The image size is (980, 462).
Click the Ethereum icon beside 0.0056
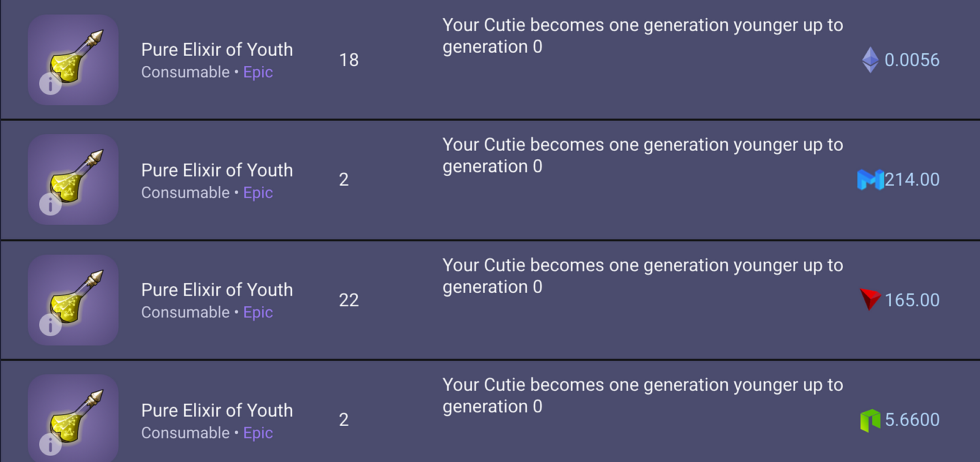(x=870, y=60)
